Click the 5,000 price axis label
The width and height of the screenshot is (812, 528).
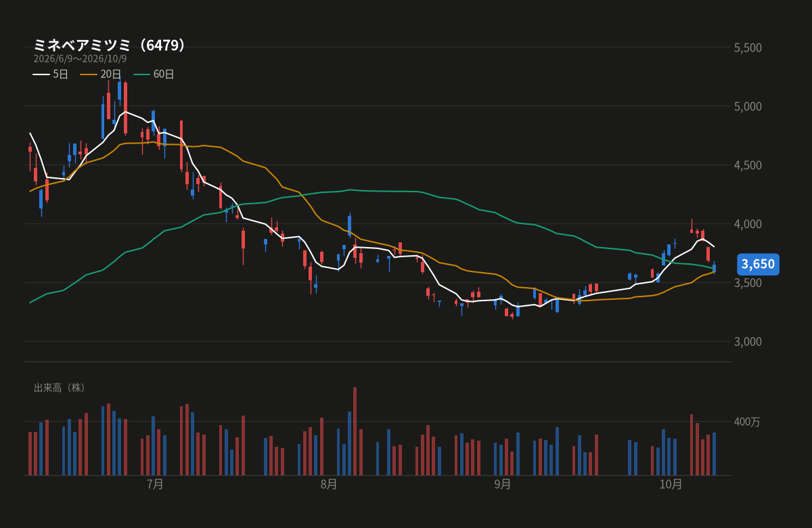tap(748, 106)
